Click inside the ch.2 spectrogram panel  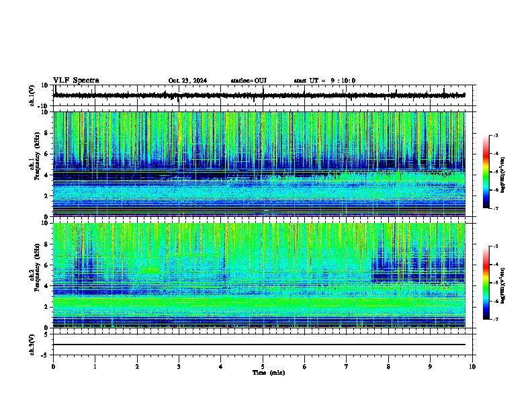click(x=259, y=275)
